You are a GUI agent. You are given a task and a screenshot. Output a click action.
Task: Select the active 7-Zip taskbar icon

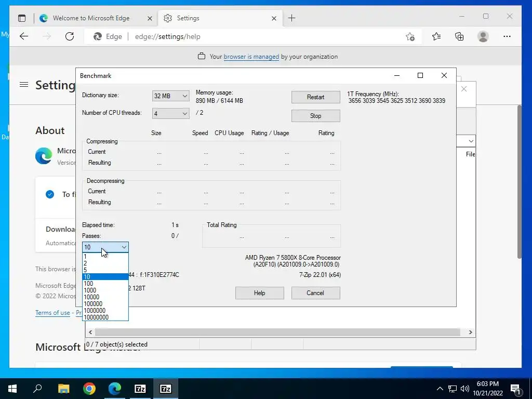tap(166, 389)
